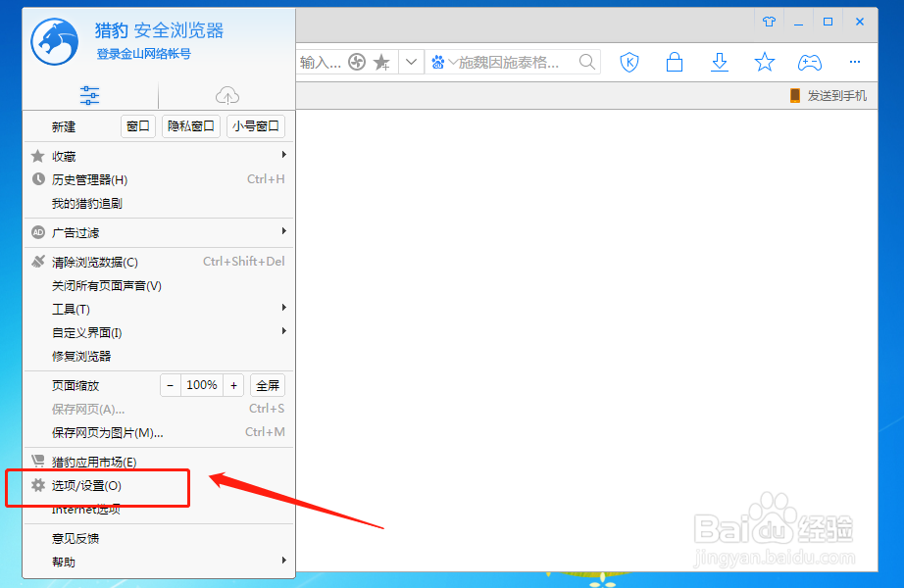
Task: Click the gear icon beside 选项/设置
Action: pyautogui.click(x=38, y=485)
